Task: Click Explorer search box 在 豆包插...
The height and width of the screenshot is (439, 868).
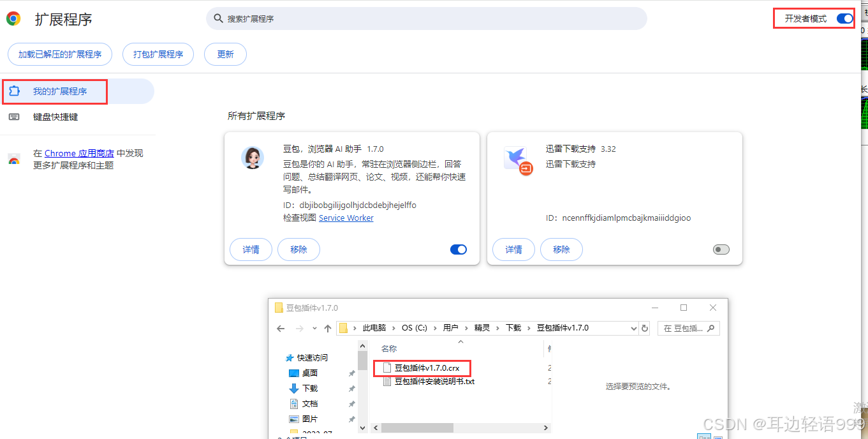Action: tap(689, 328)
